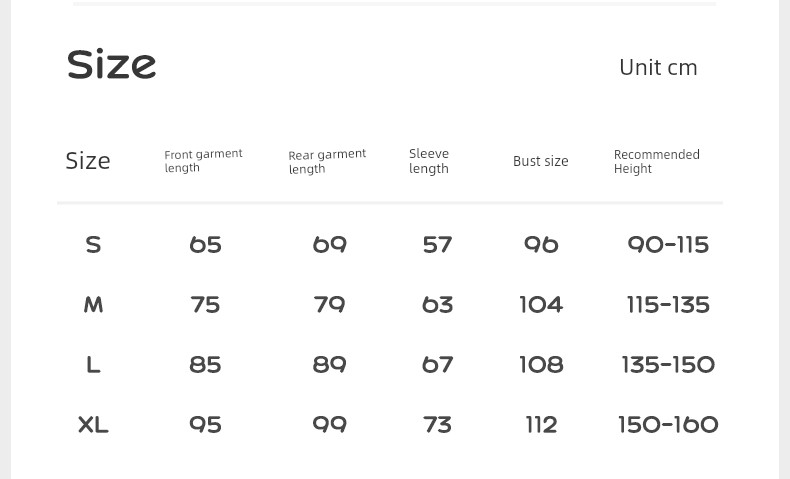Screen dimensions: 790x479
Task: Click the Sleeve length column header
Action: click(429, 161)
